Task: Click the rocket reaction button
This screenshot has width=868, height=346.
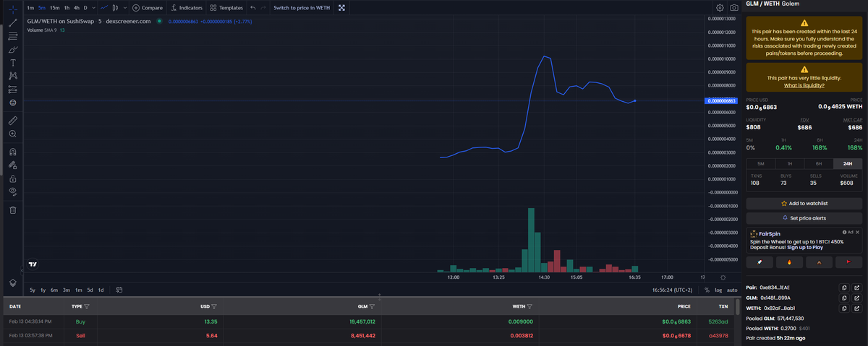Action: click(760, 262)
